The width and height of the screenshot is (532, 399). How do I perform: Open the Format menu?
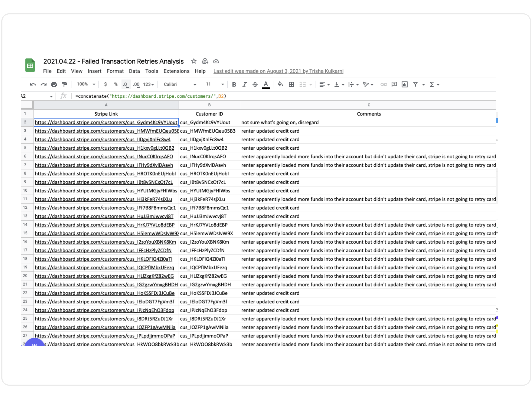coord(115,71)
